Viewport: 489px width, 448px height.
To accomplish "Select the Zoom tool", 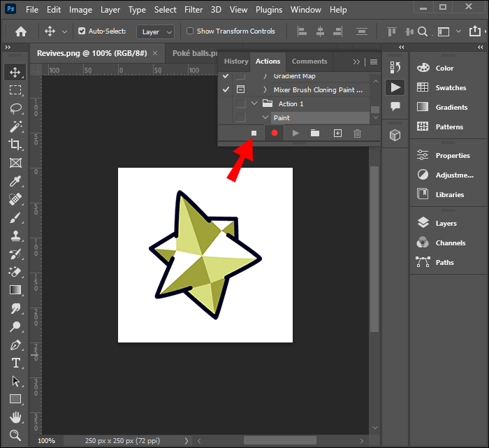I will point(15,435).
